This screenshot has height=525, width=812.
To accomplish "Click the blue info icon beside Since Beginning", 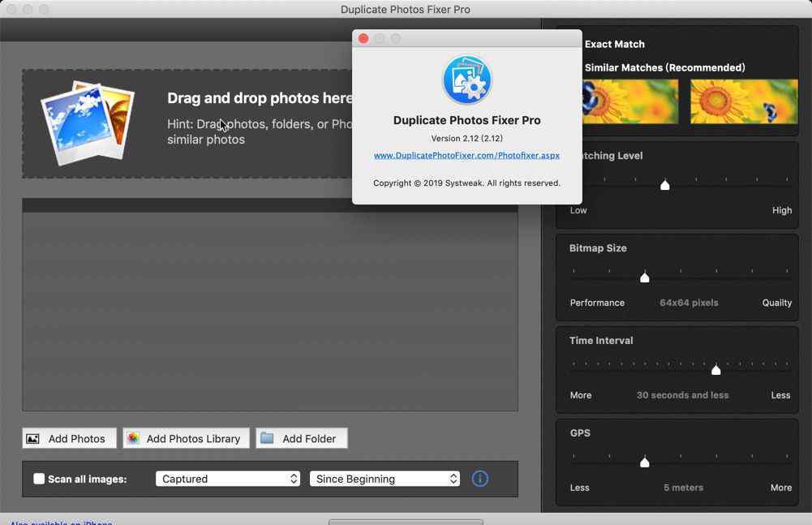I will tap(480, 479).
